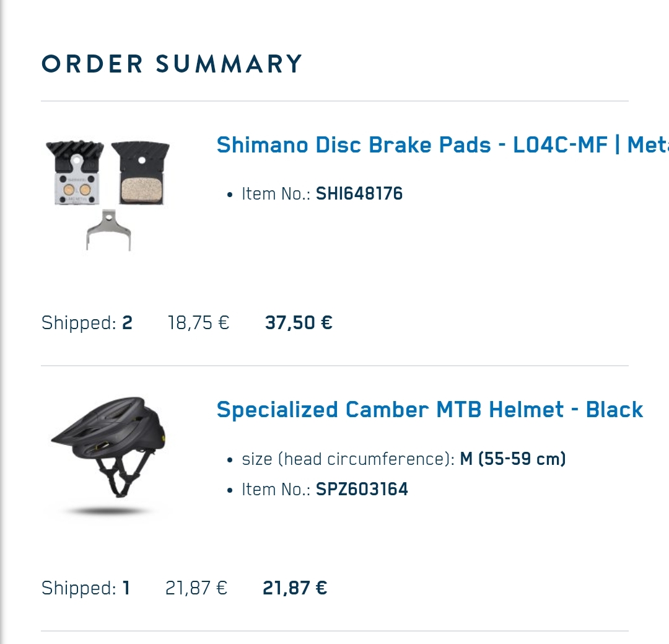669x644 pixels.
Task: Click item number SPZ603164
Action: pos(362,489)
